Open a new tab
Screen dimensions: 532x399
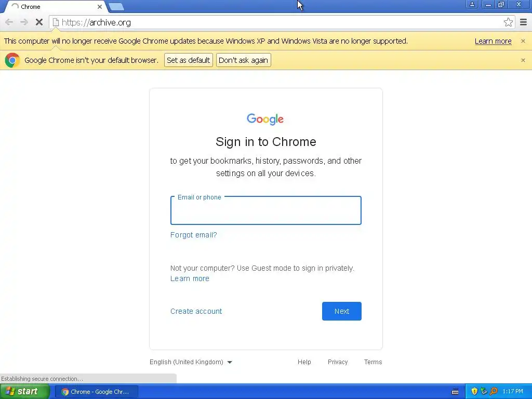116,7
